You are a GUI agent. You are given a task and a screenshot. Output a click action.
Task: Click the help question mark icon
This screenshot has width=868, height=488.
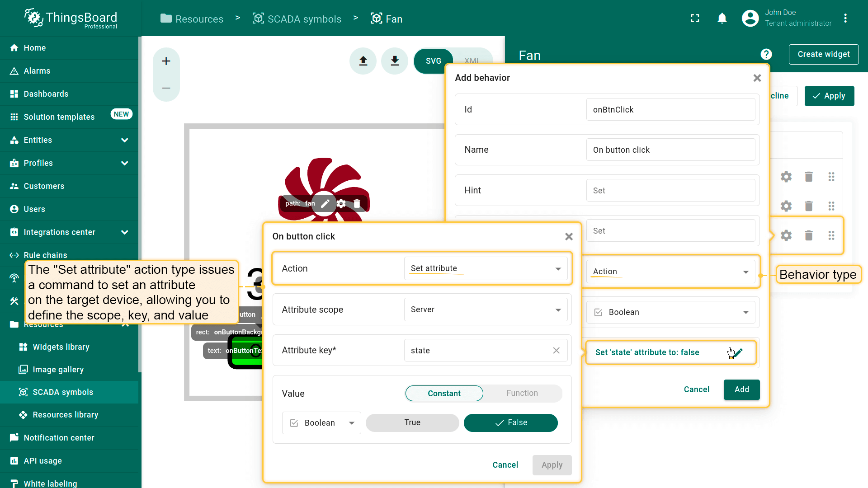tap(766, 54)
